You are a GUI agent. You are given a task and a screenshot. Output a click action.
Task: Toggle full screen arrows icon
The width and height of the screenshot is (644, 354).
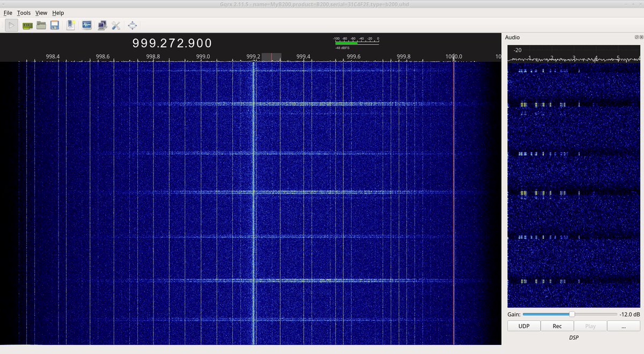[x=133, y=25]
